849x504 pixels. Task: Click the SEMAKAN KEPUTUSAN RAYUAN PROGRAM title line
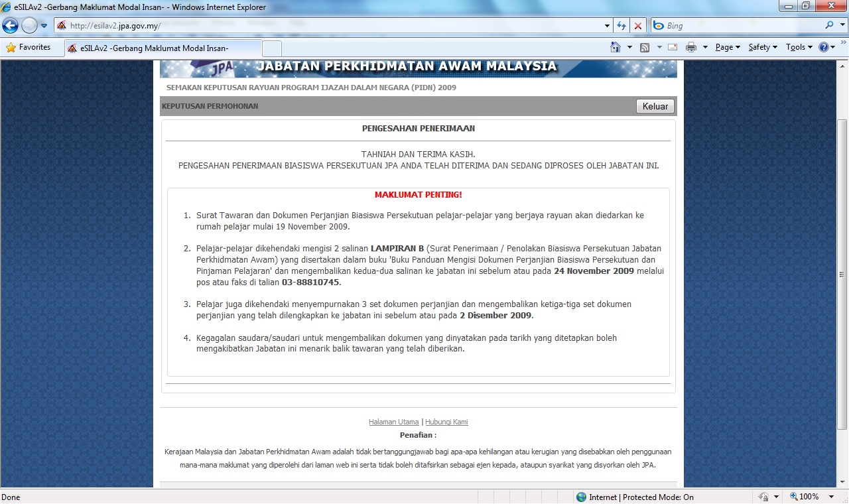pyautogui.click(x=311, y=88)
